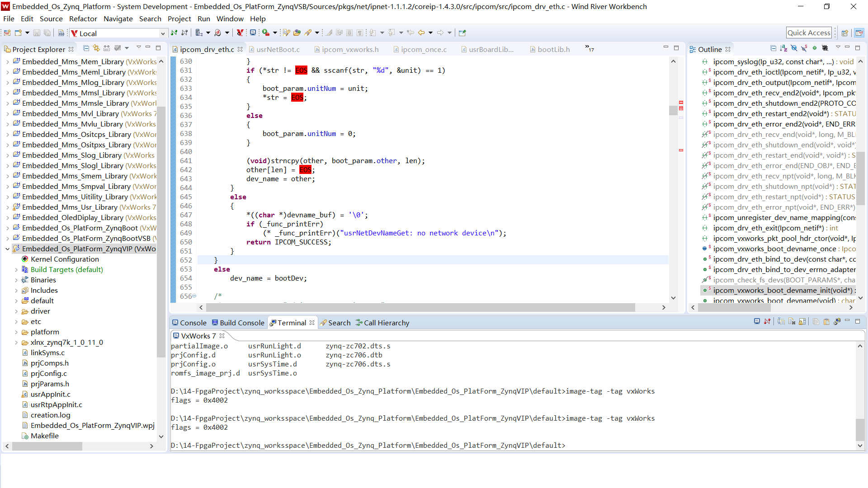Screen dimensions: 868x488
Task: Sort Outline entries alphabetically
Action: [x=783, y=48]
